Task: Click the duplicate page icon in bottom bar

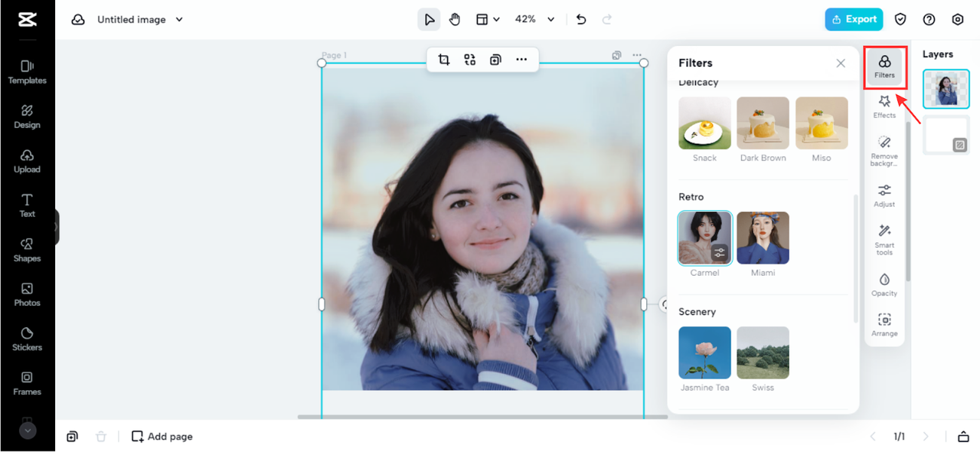Action: (x=72, y=436)
